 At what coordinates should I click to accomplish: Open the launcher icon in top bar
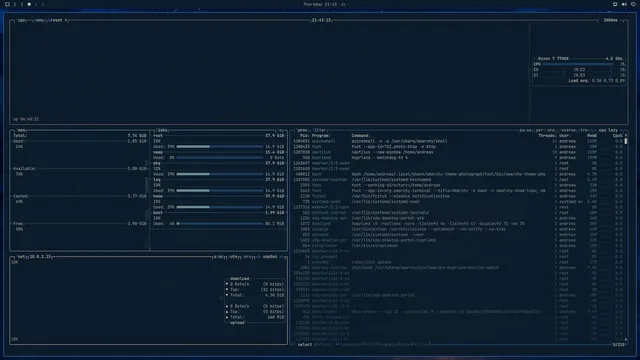coord(7,4)
